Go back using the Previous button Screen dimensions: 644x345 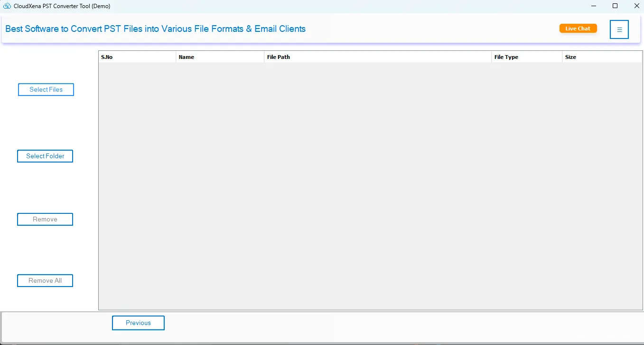(x=138, y=323)
